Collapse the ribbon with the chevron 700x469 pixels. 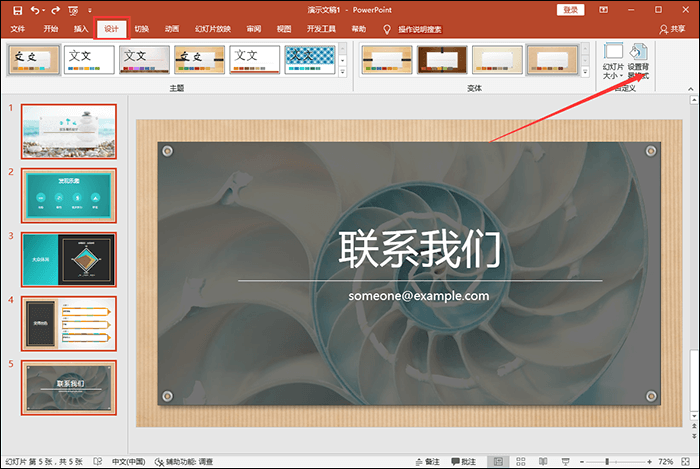click(x=691, y=89)
